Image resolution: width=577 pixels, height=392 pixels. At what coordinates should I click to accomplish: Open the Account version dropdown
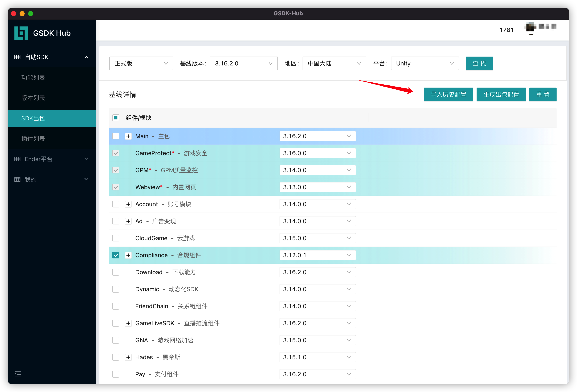pyautogui.click(x=318, y=204)
